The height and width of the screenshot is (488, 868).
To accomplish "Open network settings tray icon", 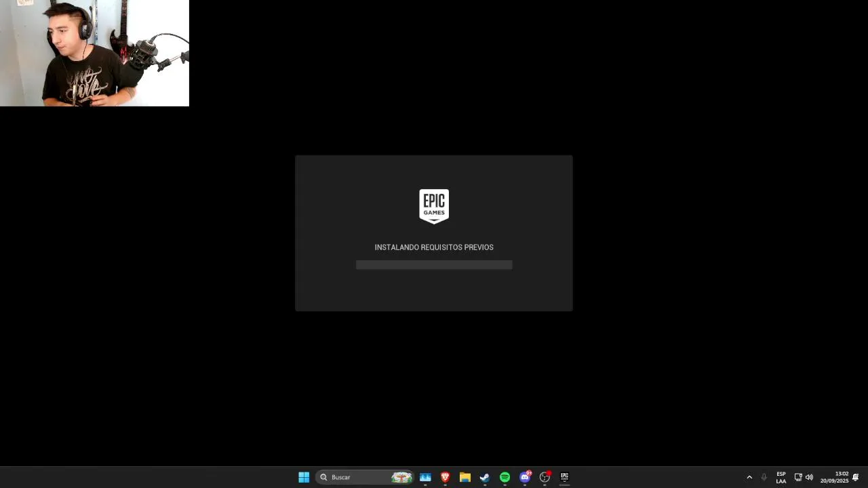I will click(798, 477).
